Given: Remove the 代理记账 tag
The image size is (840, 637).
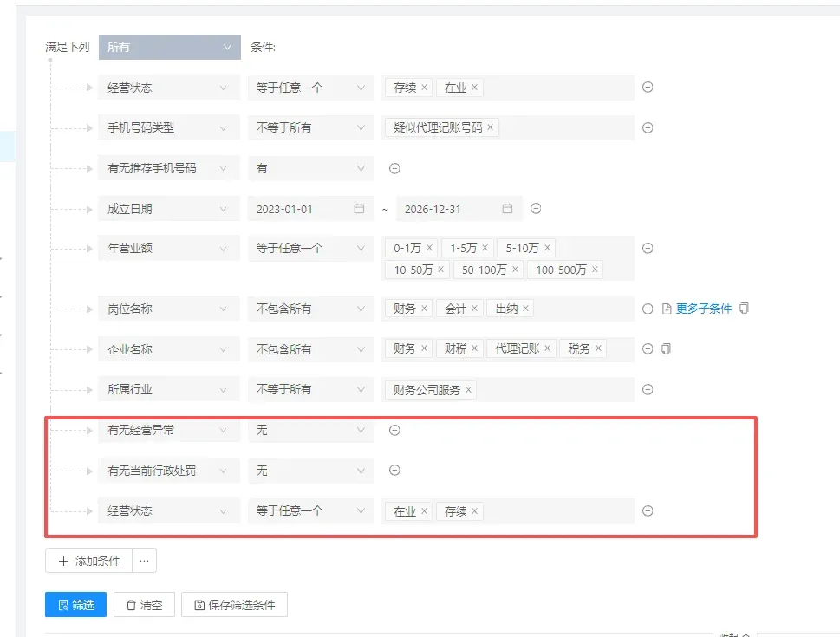Looking at the screenshot, I should [x=547, y=348].
